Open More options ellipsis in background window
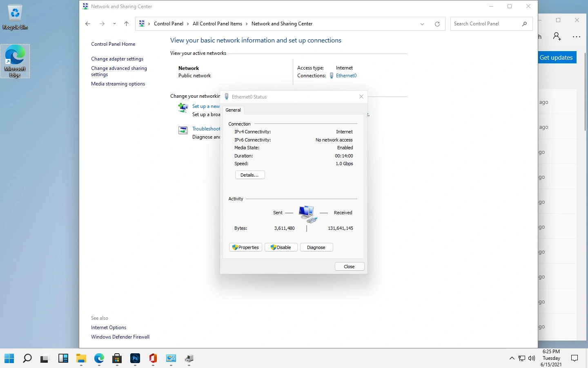Image resolution: width=588 pixels, height=368 pixels. (x=577, y=37)
